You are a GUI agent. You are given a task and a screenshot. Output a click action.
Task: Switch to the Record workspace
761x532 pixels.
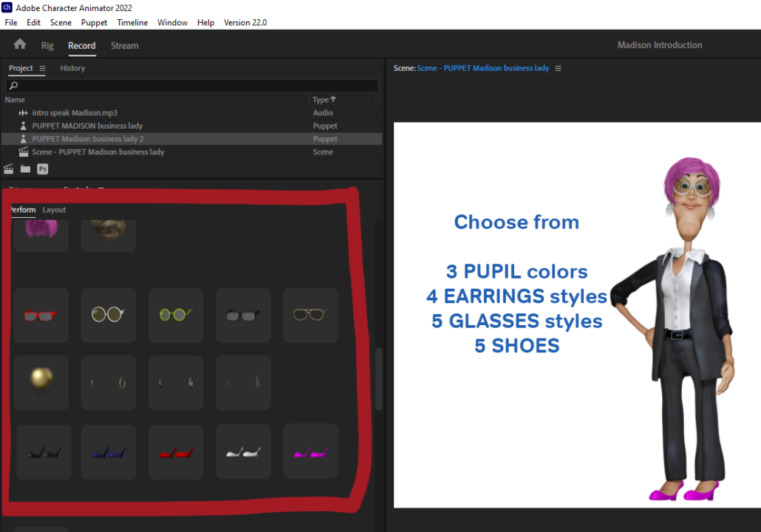pos(81,46)
